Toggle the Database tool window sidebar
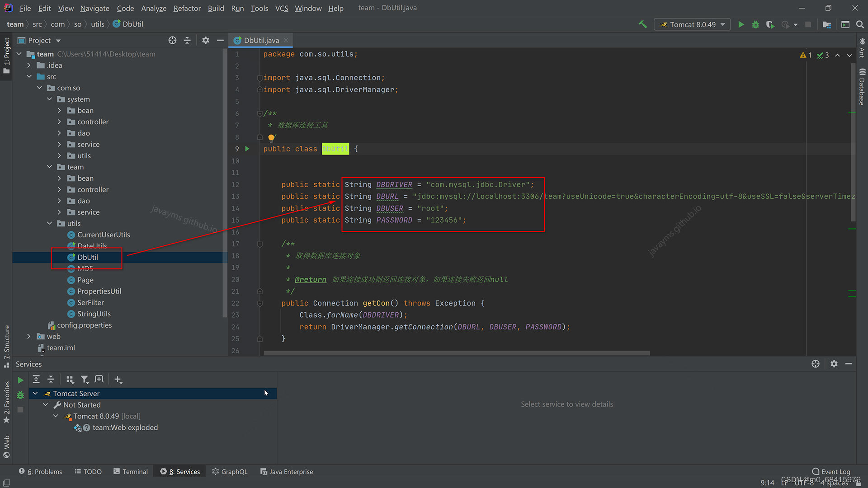868x488 pixels. point(862,87)
